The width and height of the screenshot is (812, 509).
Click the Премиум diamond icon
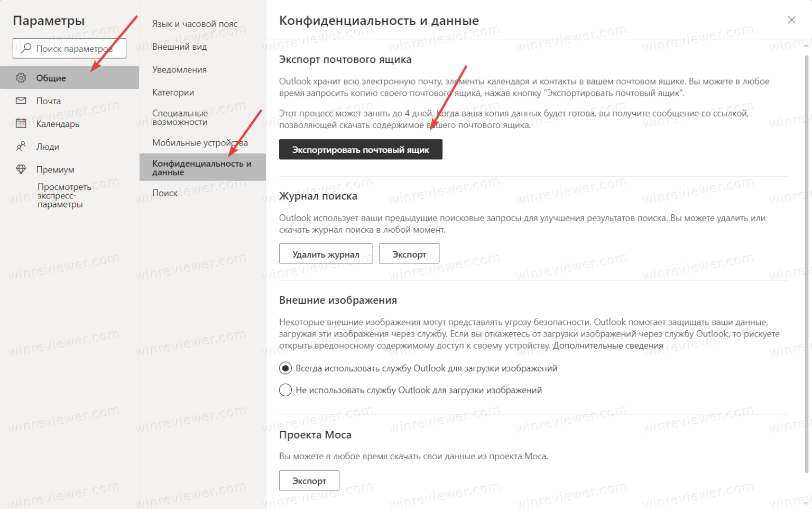pyautogui.click(x=21, y=169)
